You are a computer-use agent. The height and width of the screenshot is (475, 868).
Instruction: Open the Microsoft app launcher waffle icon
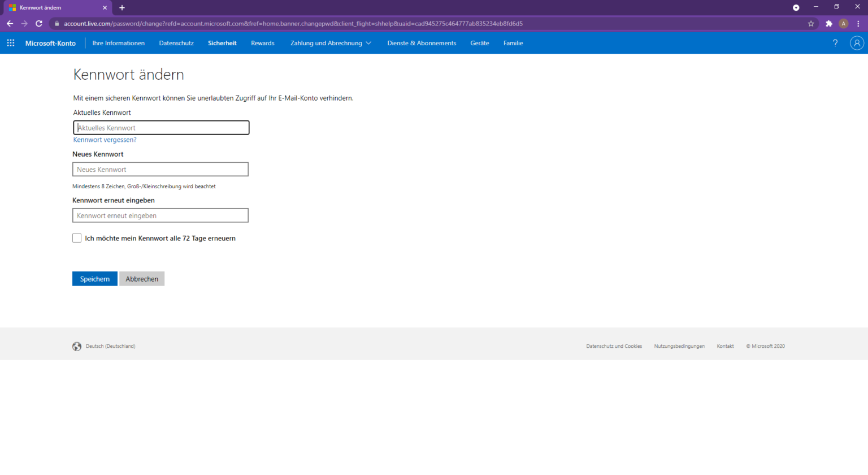10,43
